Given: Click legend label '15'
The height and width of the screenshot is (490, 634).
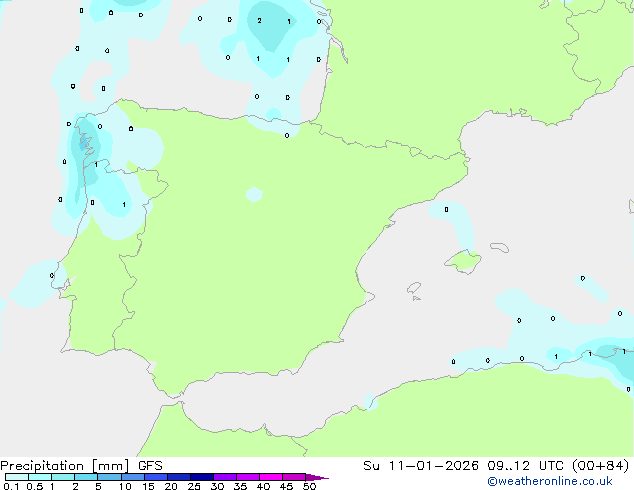Looking at the screenshot, I should (148, 486).
